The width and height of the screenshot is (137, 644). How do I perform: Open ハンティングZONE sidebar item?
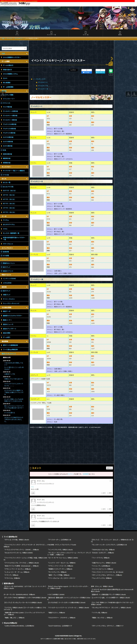[9, 279]
